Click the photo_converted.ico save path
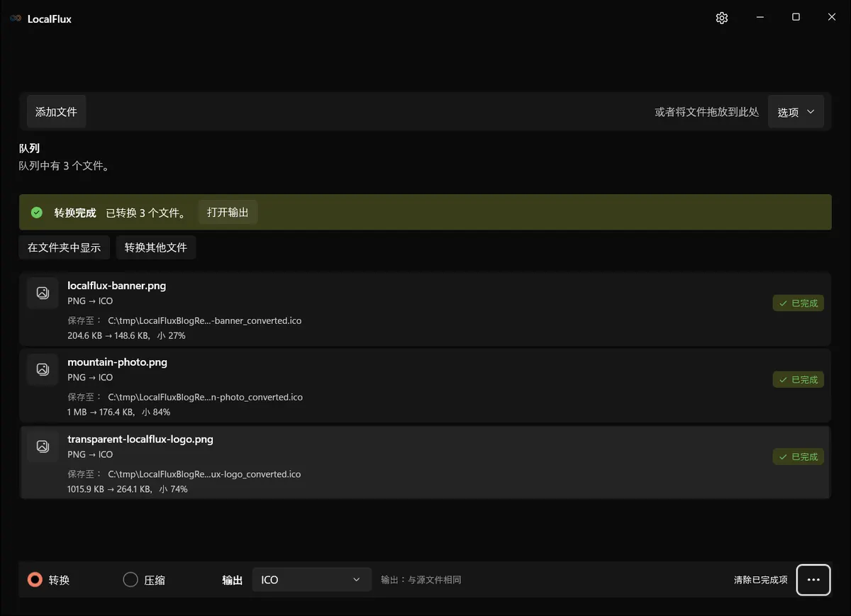Viewport: 851px width, 616px height. pyautogui.click(x=205, y=397)
